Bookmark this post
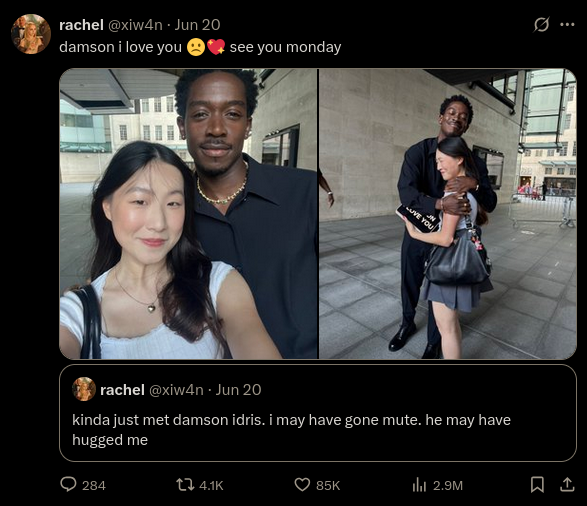 537,485
